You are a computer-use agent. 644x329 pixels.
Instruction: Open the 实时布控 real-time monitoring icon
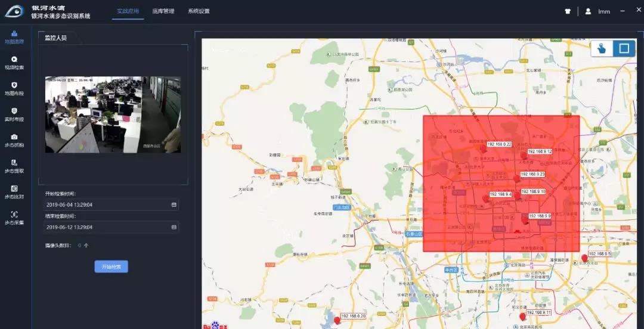click(x=14, y=111)
